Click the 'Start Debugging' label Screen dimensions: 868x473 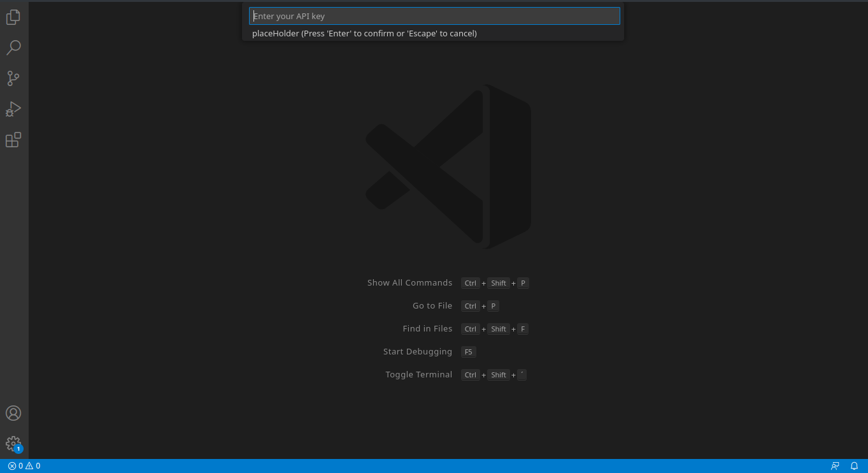418,351
